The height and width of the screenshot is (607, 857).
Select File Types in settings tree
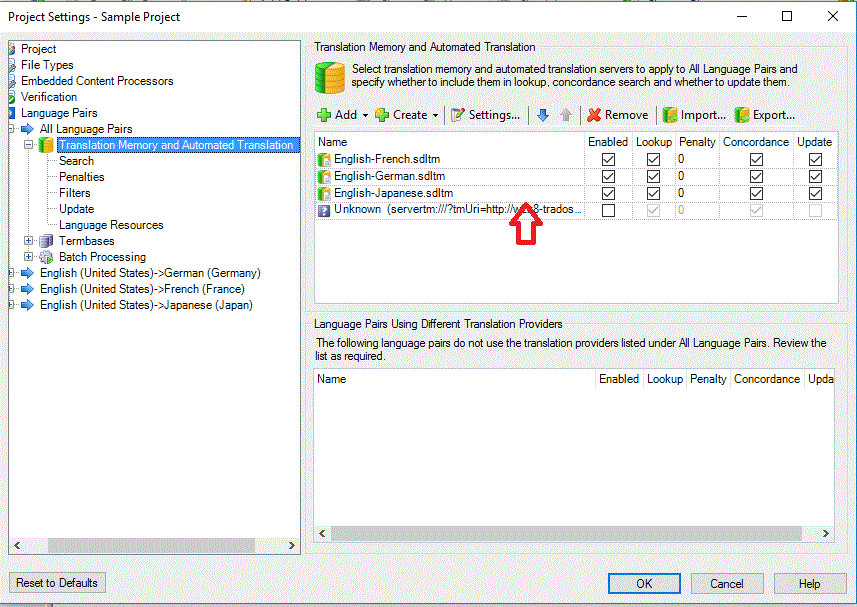[47, 65]
